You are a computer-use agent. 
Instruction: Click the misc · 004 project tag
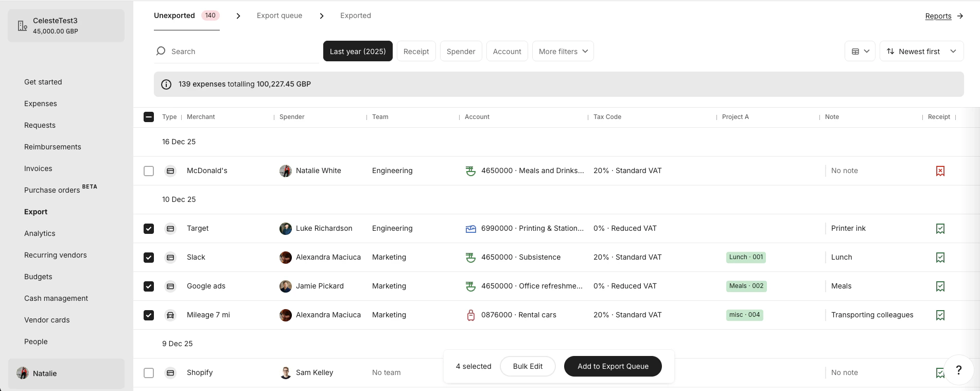(x=744, y=315)
